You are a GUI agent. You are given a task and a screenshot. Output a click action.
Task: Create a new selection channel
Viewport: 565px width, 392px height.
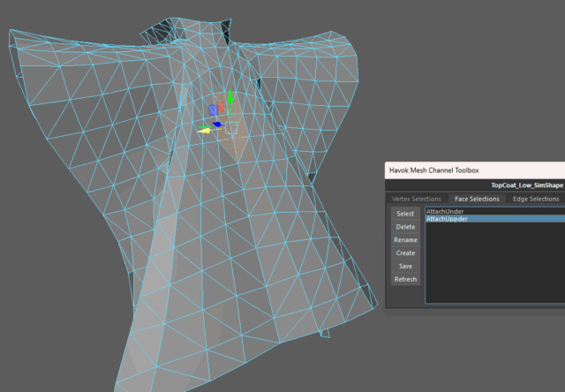pos(405,253)
